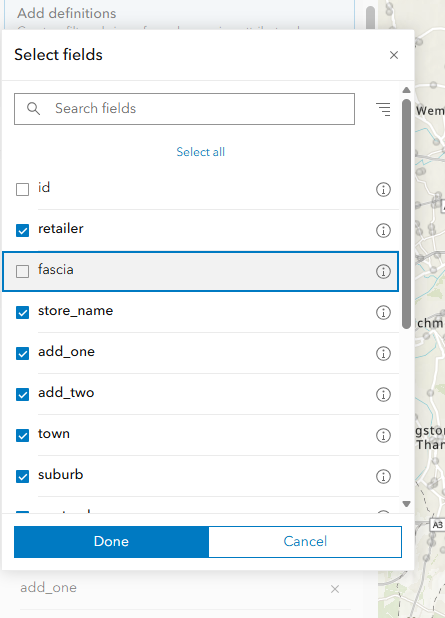This screenshot has width=445, height=618.
Task: Click the Add definitions heading
Action: tap(67, 13)
